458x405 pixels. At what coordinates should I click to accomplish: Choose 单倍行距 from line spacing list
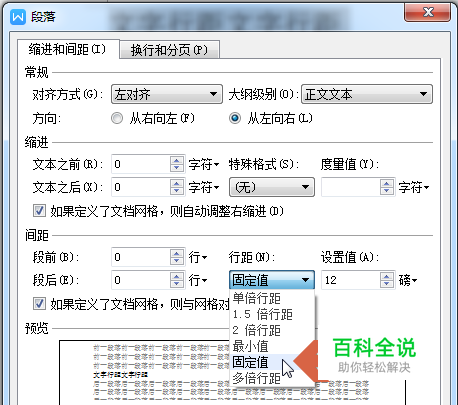point(272,298)
